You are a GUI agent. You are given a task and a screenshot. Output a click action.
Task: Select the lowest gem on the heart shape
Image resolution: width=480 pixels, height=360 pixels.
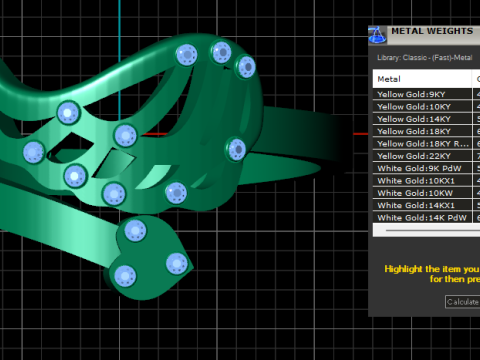(125, 276)
